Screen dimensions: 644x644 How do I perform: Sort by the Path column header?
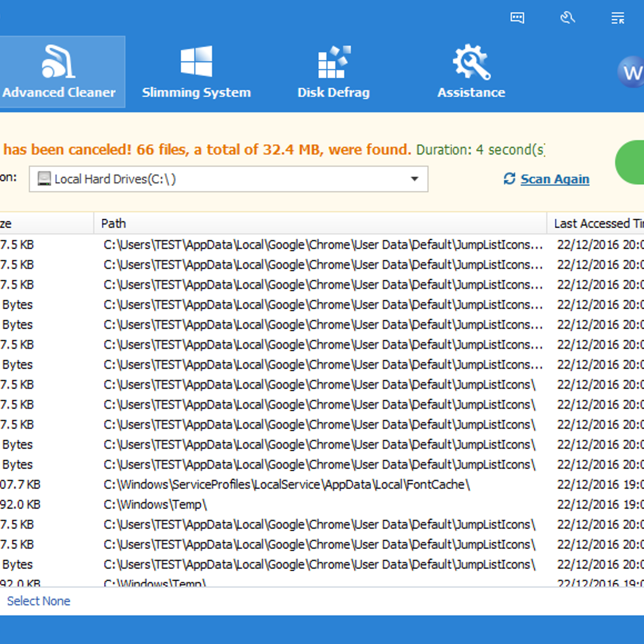tap(320, 223)
